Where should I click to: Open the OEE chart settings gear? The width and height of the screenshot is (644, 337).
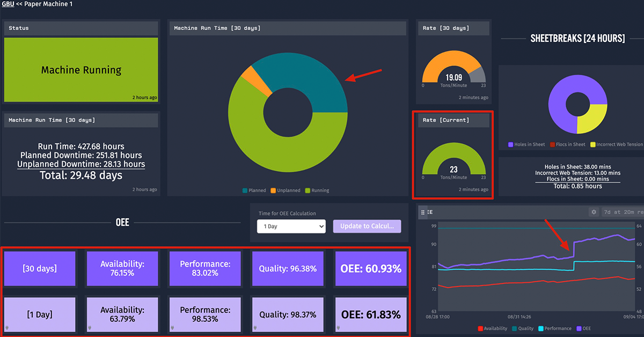594,212
